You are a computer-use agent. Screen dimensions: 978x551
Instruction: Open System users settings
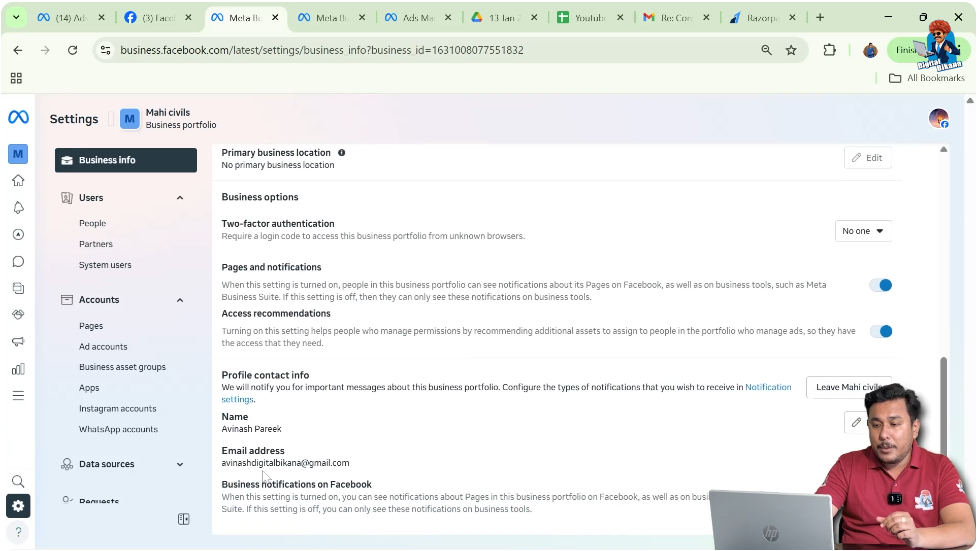[x=105, y=265]
